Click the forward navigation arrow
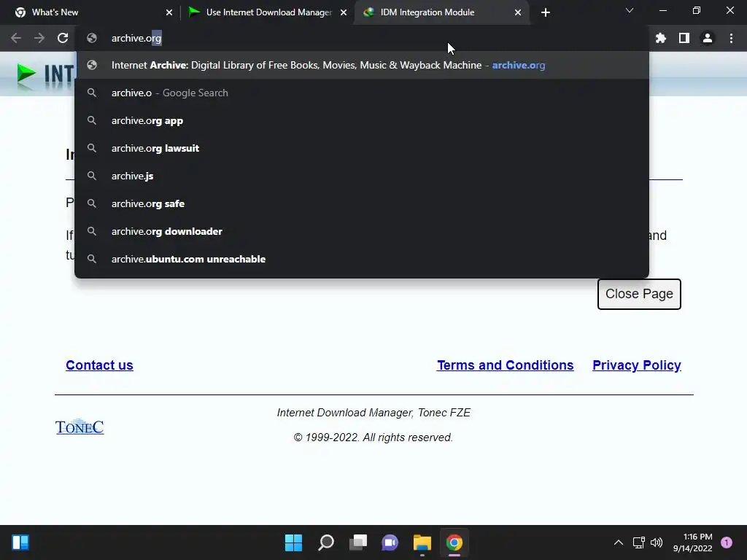This screenshot has width=747, height=560. (39, 38)
